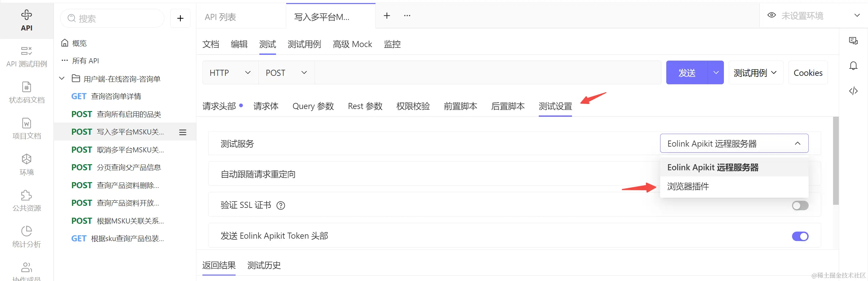Screen dimensions: 868x281
Task: Click the plus button beside search box
Action: (x=180, y=18)
